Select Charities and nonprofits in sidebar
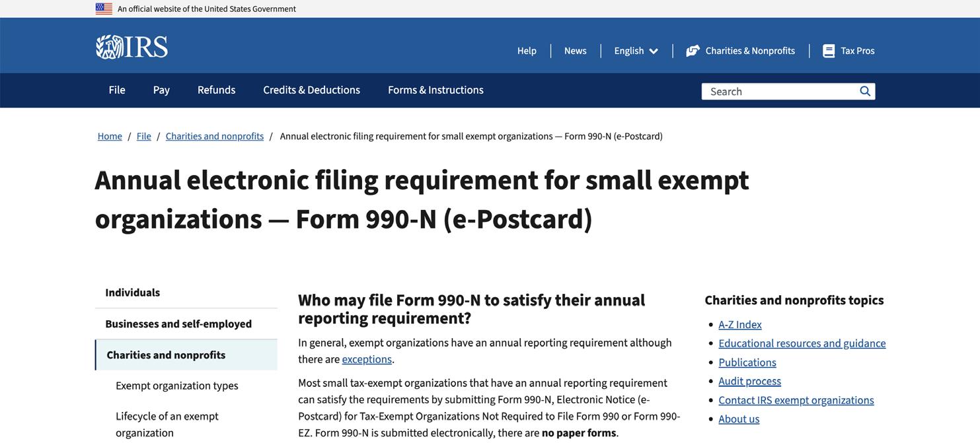The height and width of the screenshot is (443, 980). coord(186,355)
